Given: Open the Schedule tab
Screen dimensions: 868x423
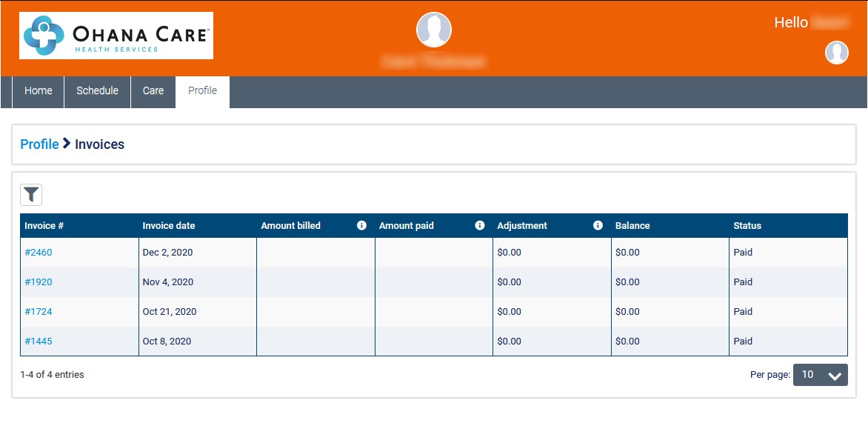Looking at the screenshot, I should pos(98,91).
